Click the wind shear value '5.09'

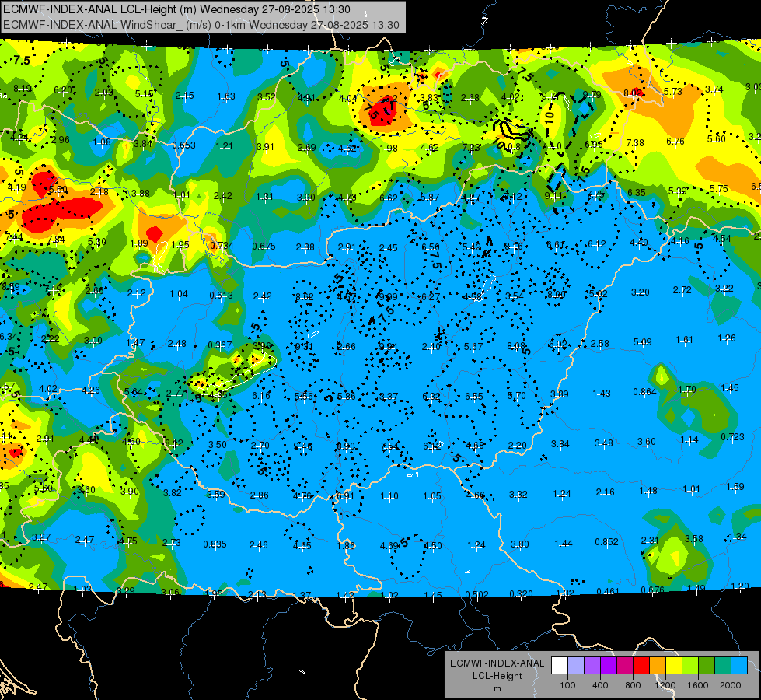point(643,342)
